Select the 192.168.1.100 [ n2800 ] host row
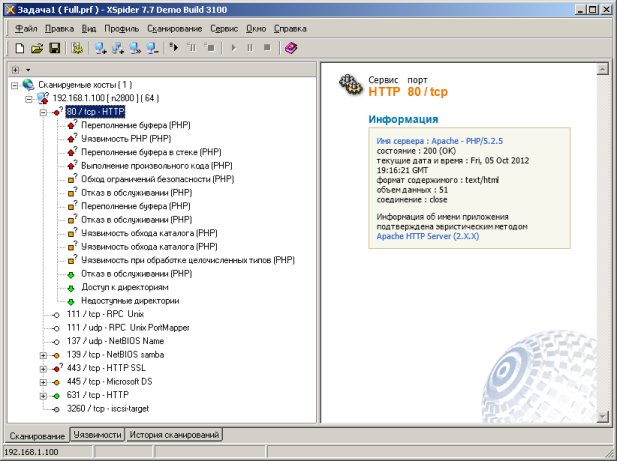The width and height of the screenshot is (617, 461). [x=106, y=98]
